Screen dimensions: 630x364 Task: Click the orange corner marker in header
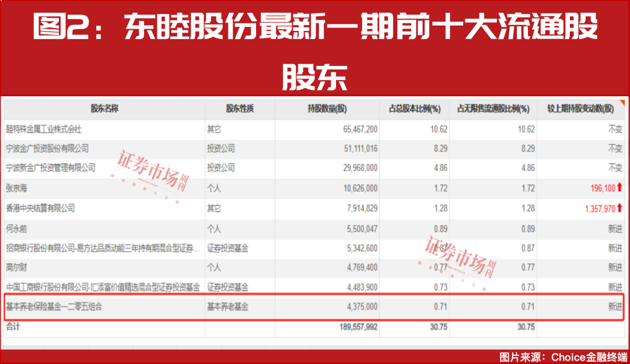[x=622, y=102]
